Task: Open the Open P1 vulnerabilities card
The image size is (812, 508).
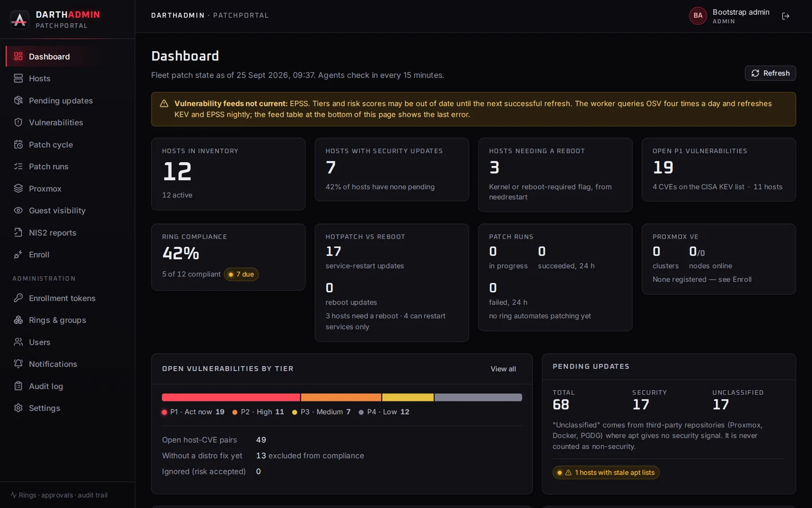Action: click(x=719, y=169)
